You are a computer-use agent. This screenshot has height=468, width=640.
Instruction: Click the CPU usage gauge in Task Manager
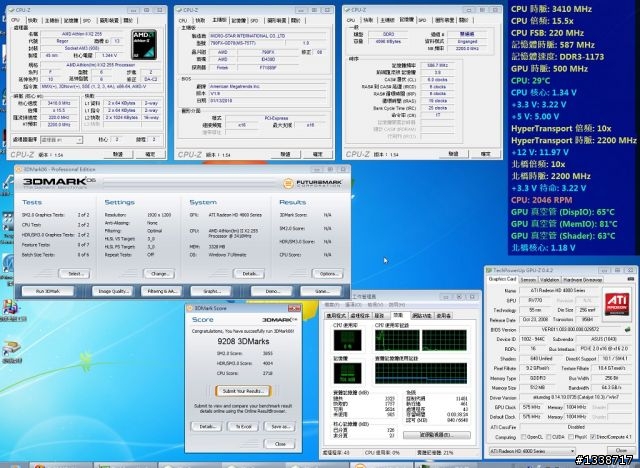point(347,340)
